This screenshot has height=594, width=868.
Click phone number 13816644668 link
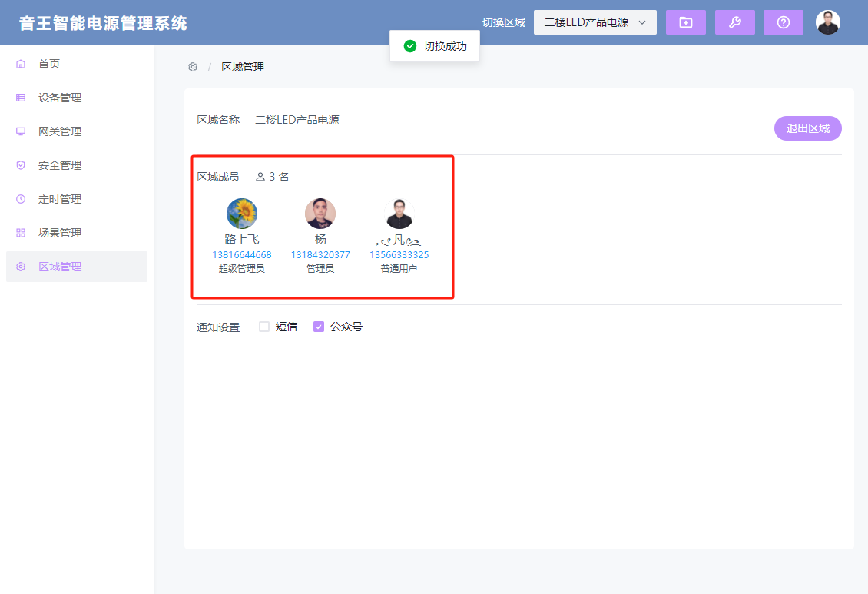tap(242, 255)
